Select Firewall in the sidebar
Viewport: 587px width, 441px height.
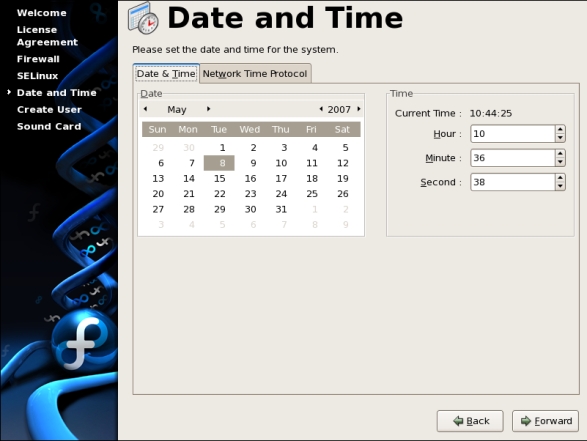(38, 59)
